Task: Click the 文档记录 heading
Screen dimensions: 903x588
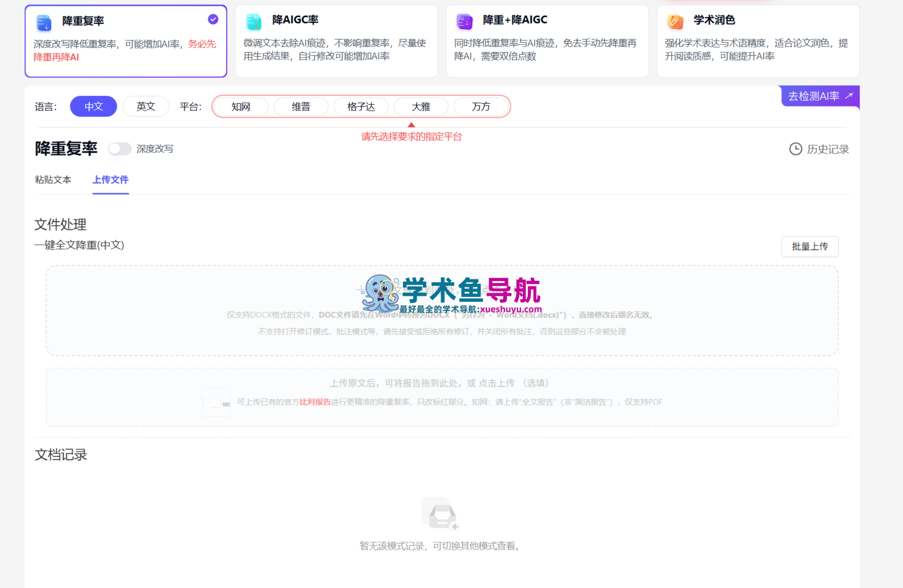Action: [x=61, y=455]
